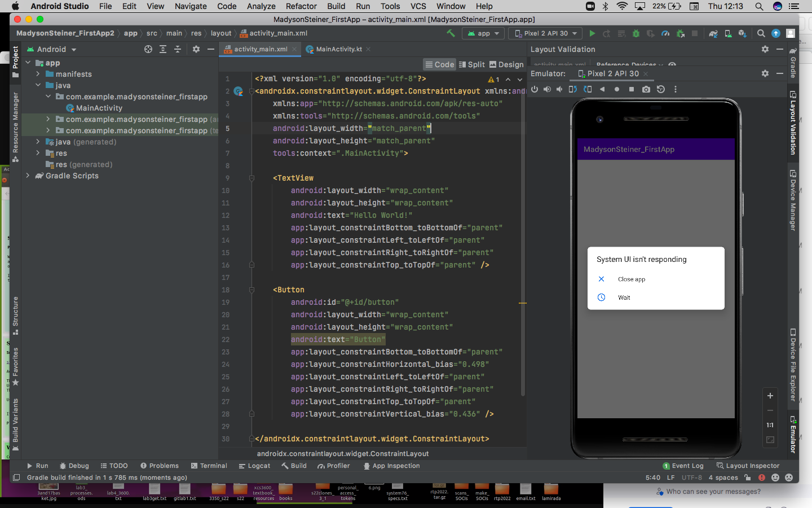The height and width of the screenshot is (508, 812).
Task: Open the VCS menu
Action: [418, 6]
